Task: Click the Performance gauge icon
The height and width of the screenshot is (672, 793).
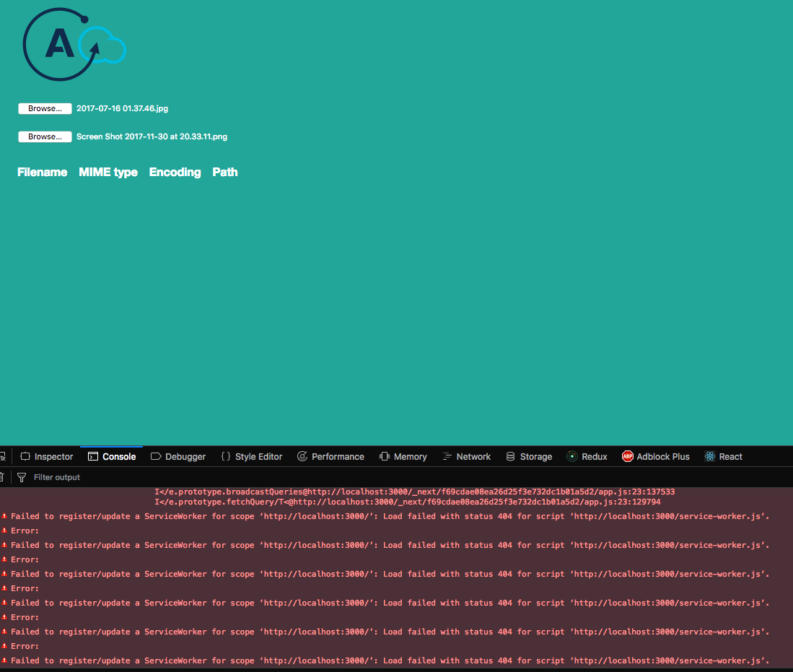Action: [302, 456]
